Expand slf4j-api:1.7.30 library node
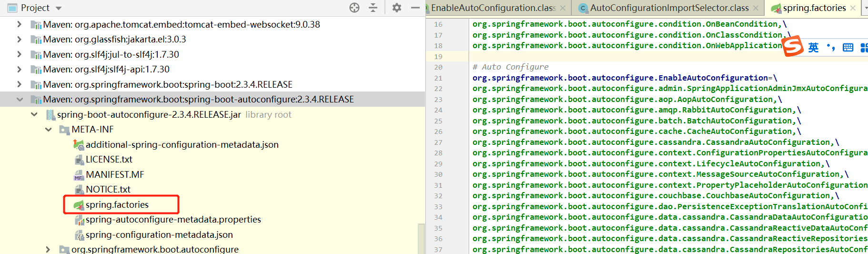 tap(19, 69)
